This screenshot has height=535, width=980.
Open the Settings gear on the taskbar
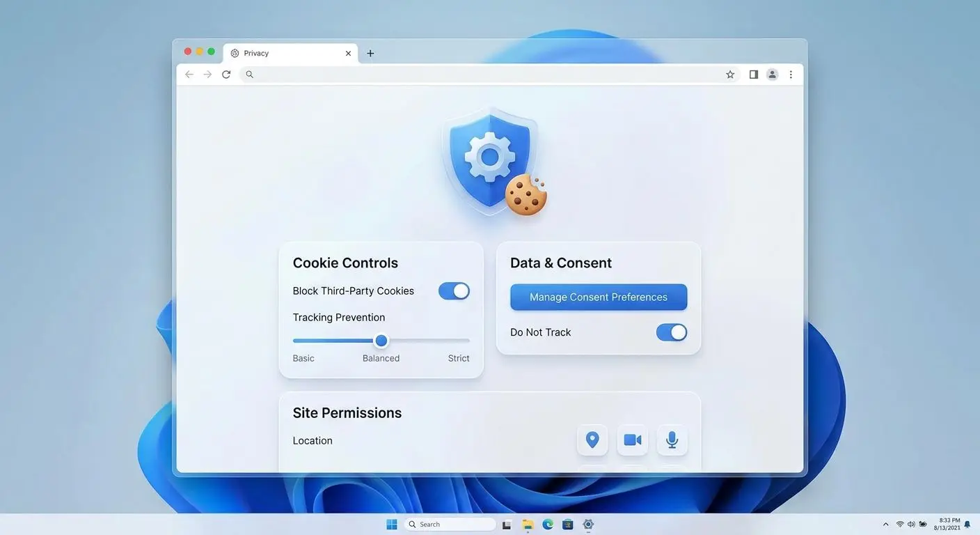tap(588, 525)
